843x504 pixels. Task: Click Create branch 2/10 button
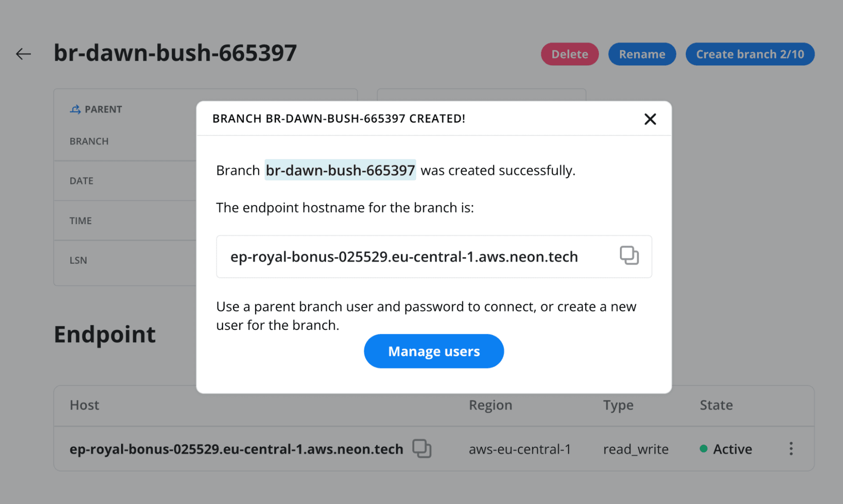tap(749, 54)
